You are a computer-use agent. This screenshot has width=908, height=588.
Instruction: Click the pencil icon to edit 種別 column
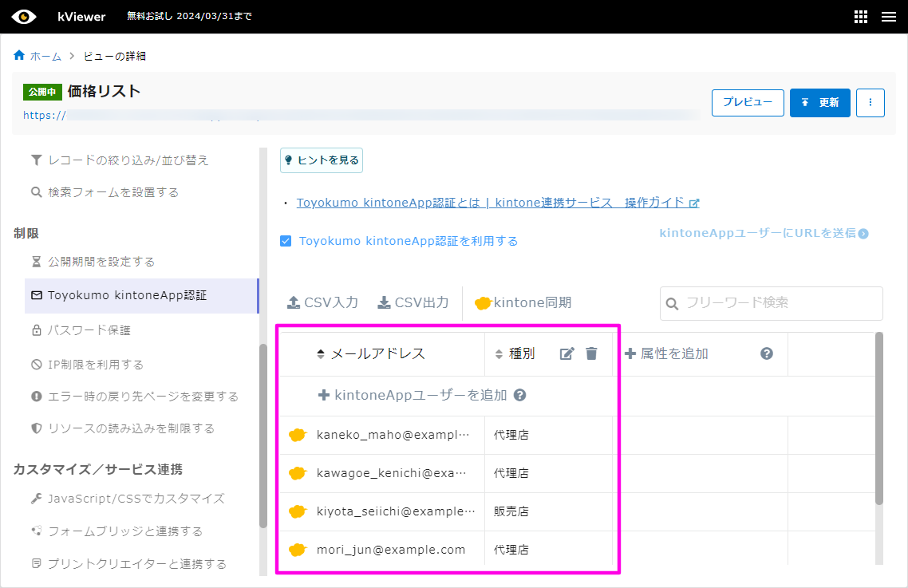[x=568, y=353]
